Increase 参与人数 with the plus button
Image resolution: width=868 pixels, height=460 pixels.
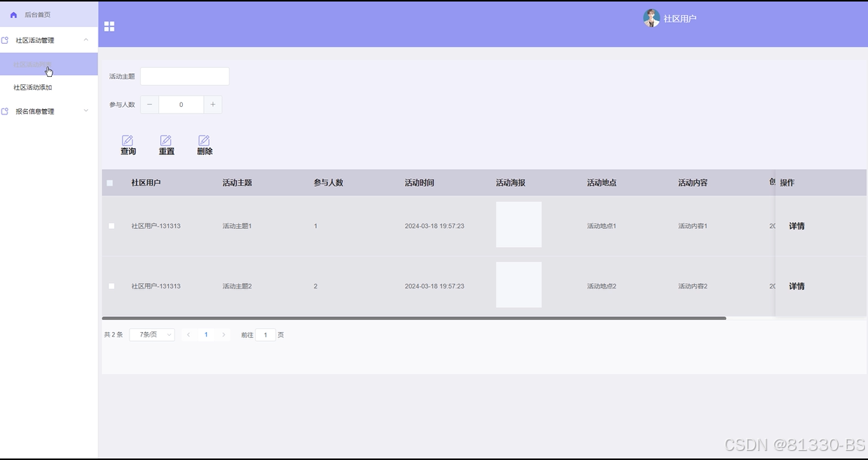[x=213, y=105]
